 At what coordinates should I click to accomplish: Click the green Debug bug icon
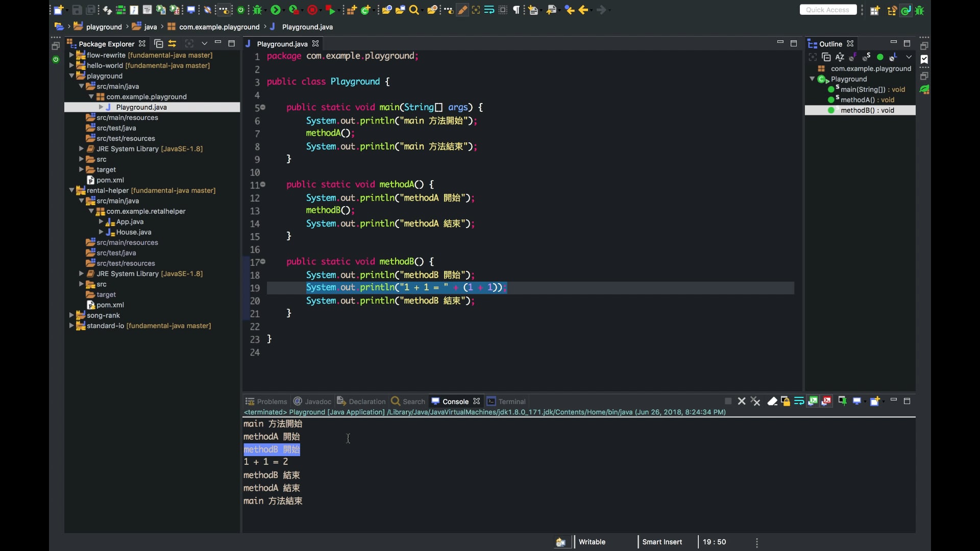click(x=257, y=10)
